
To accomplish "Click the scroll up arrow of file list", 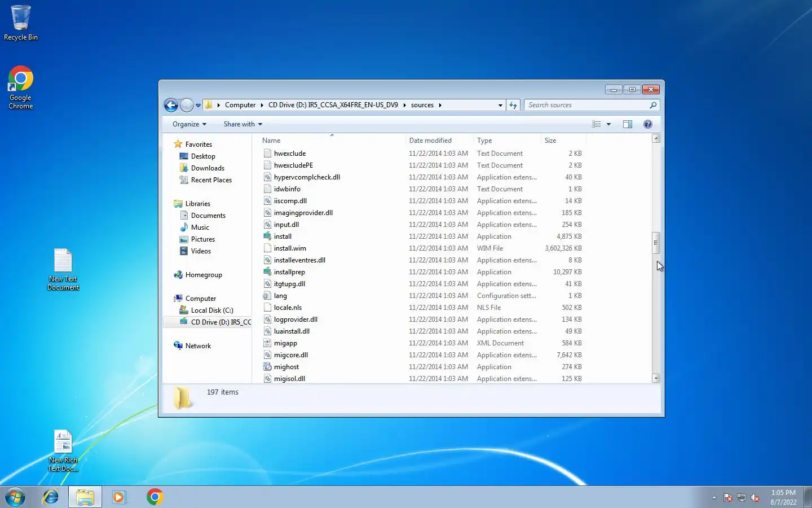I will (656, 139).
